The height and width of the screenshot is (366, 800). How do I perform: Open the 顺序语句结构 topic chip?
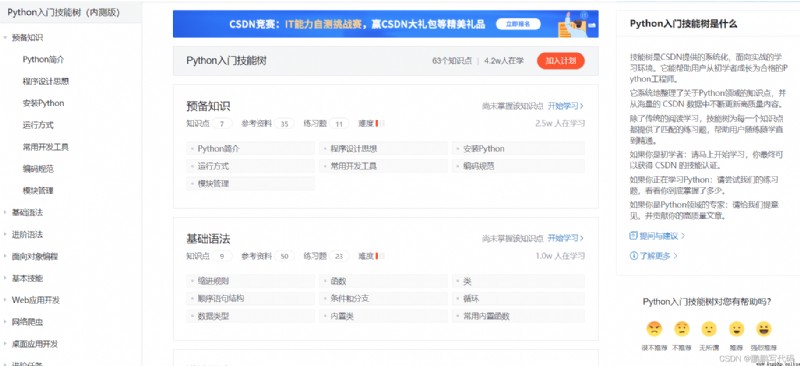[x=251, y=299]
